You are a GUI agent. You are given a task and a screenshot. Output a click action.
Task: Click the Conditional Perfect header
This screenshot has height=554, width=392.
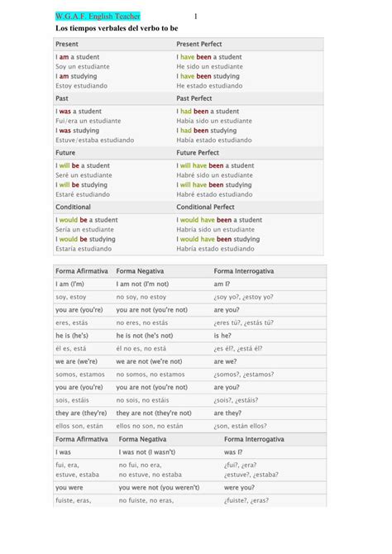(x=205, y=207)
